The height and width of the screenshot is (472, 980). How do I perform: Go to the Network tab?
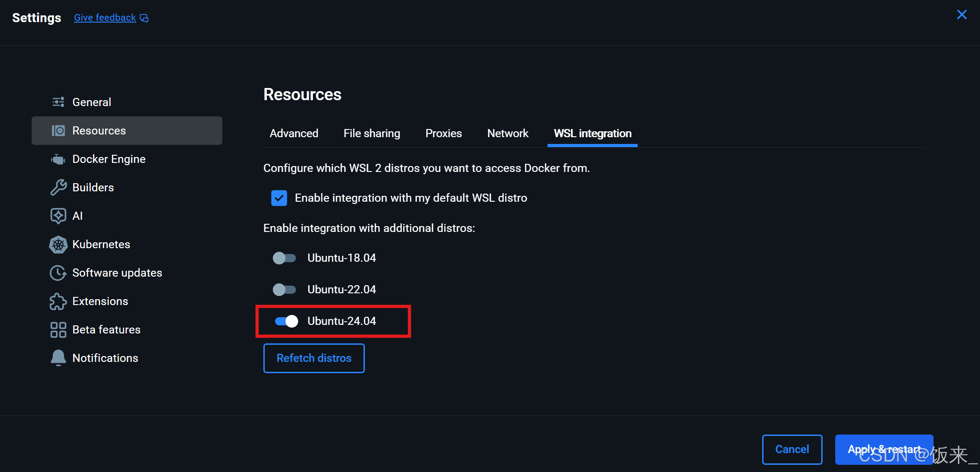point(508,133)
